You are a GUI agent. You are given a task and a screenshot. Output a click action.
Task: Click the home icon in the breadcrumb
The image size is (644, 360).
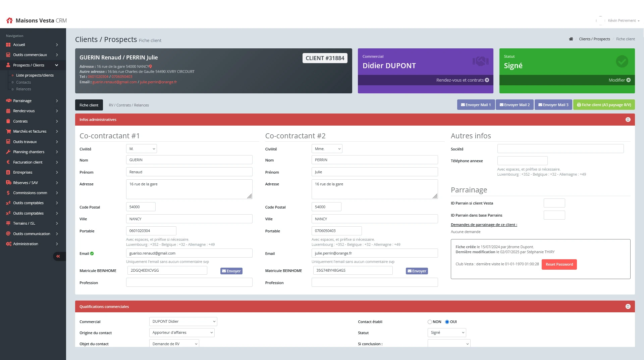pyautogui.click(x=571, y=39)
